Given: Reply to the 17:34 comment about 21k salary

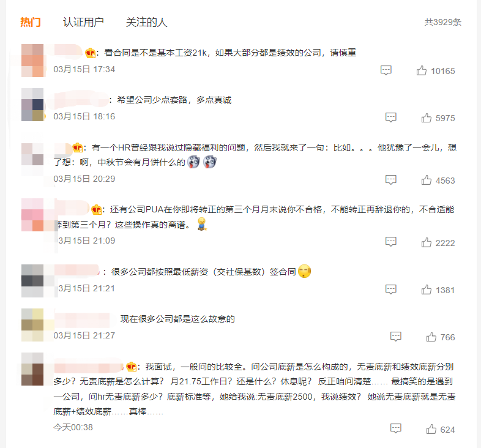Looking at the screenshot, I should pyautogui.click(x=386, y=70).
